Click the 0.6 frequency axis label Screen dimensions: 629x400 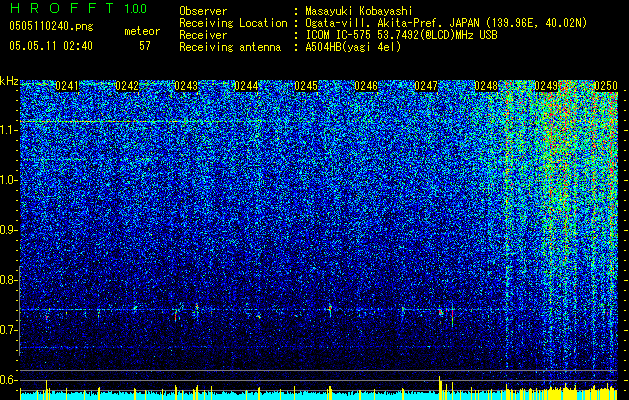pos(8,380)
